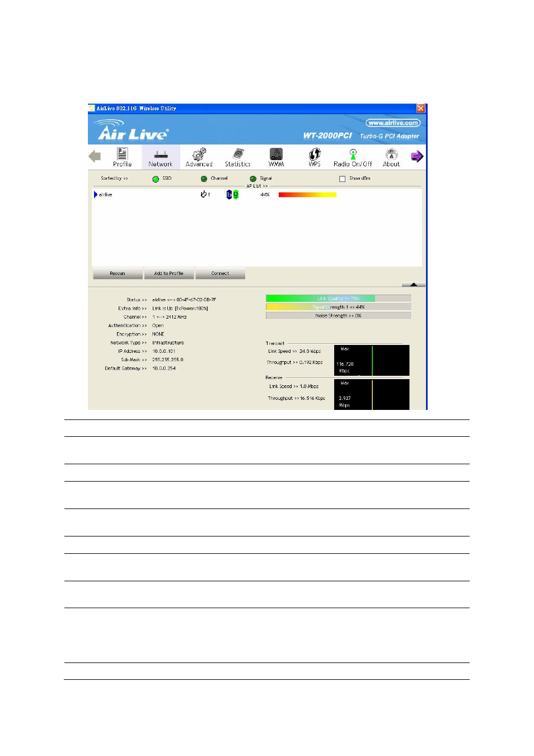Screen dimensions: 534x756
Task: Click the IP Address value 10.0.0.101
Action: [x=164, y=351]
